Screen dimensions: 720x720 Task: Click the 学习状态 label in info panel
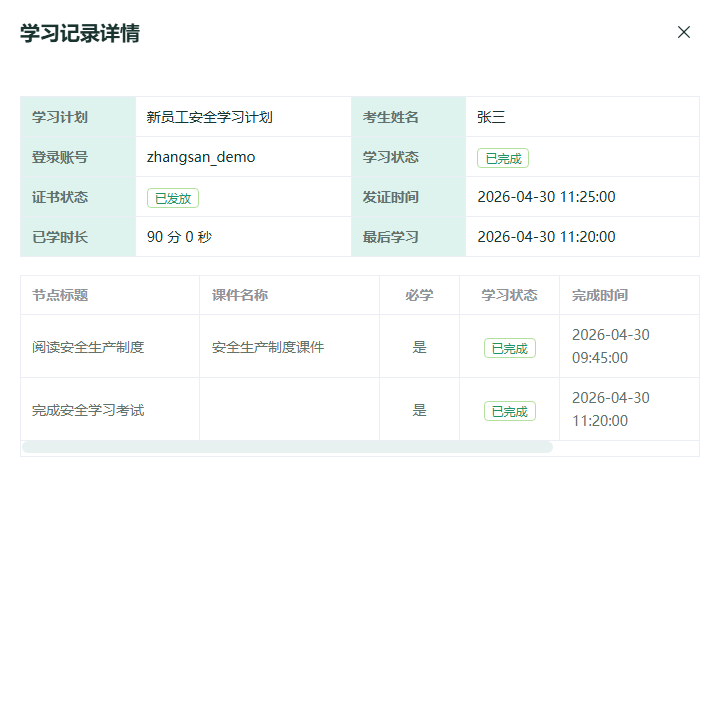[x=408, y=157]
